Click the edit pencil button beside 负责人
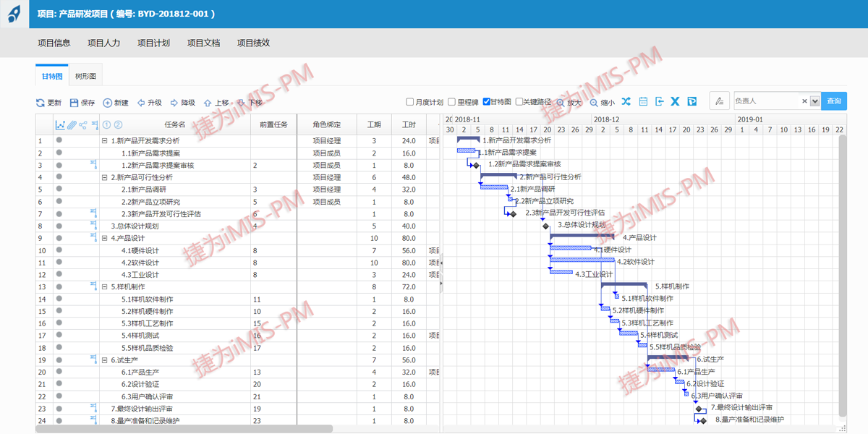Image resolution: width=868 pixels, height=434 pixels. tap(719, 101)
